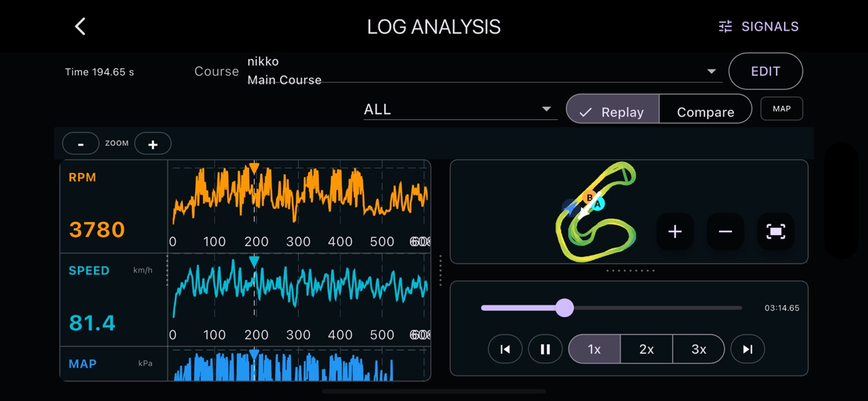Click the EDIT button
Screen dimensions: 868x401
(x=766, y=71)
